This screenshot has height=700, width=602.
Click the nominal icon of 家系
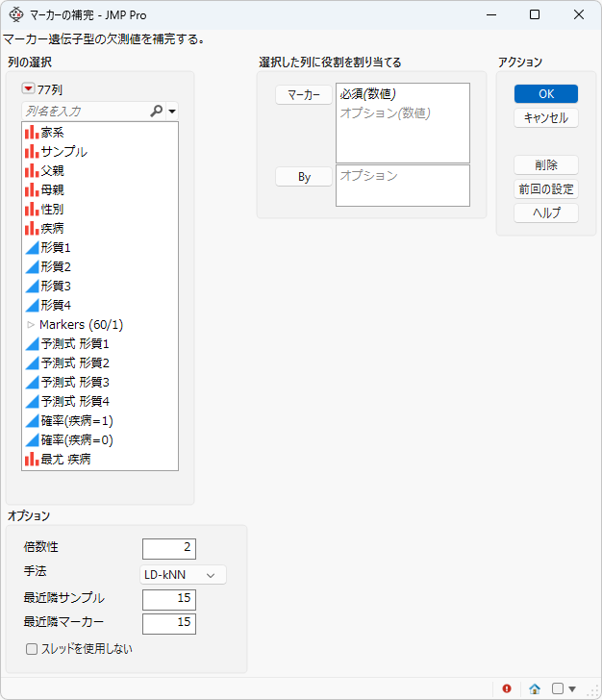tap(32, 132)
